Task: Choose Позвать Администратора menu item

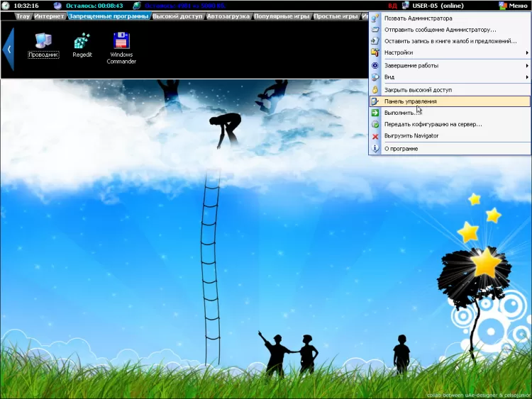Action: (450, 18)
